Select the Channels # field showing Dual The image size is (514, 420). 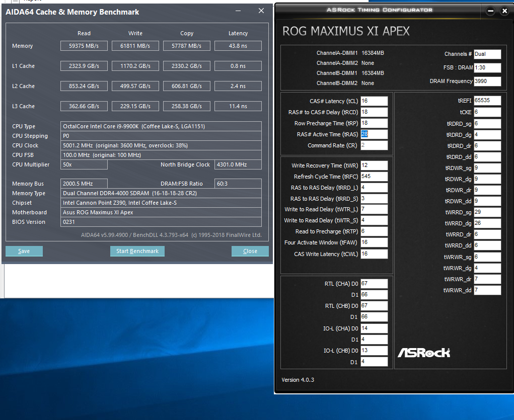[487, 54]
